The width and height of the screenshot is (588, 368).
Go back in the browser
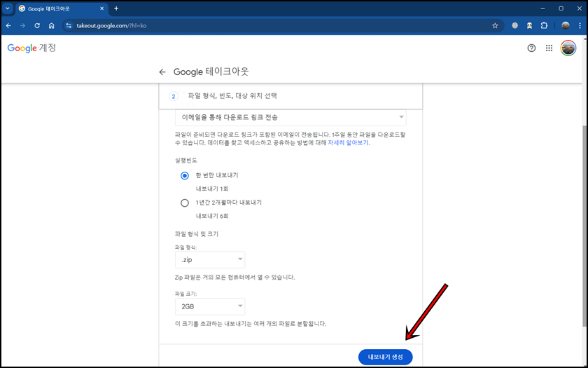(x=8, y=25)
